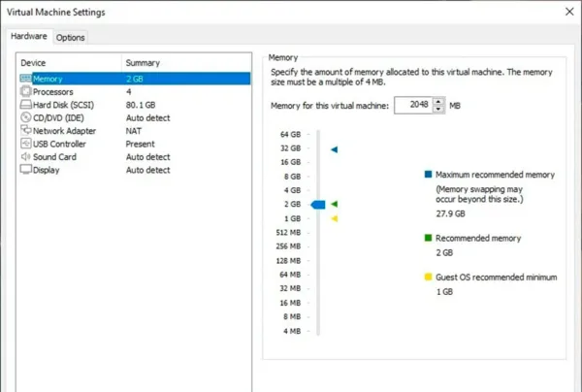
Task: Click the blue maximum recommended memory marker
Action: point(334,149)
